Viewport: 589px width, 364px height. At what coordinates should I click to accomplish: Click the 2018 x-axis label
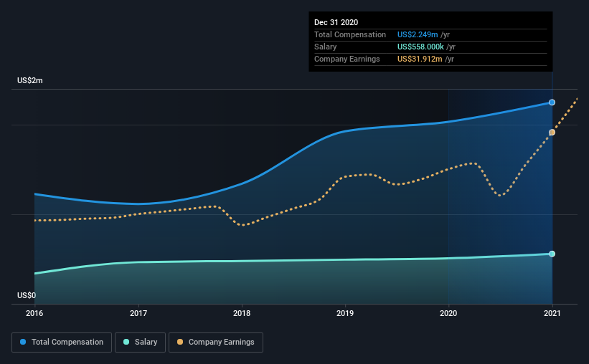tap(242, 313)
